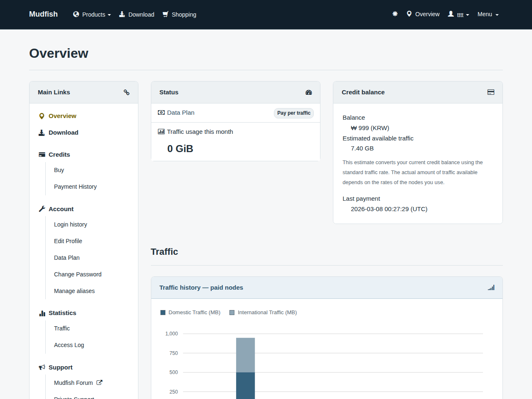This screenshot has height=399, width=532.
Task: Open Download in the Main Links sidebar
Action: click(x=63, y=133)
